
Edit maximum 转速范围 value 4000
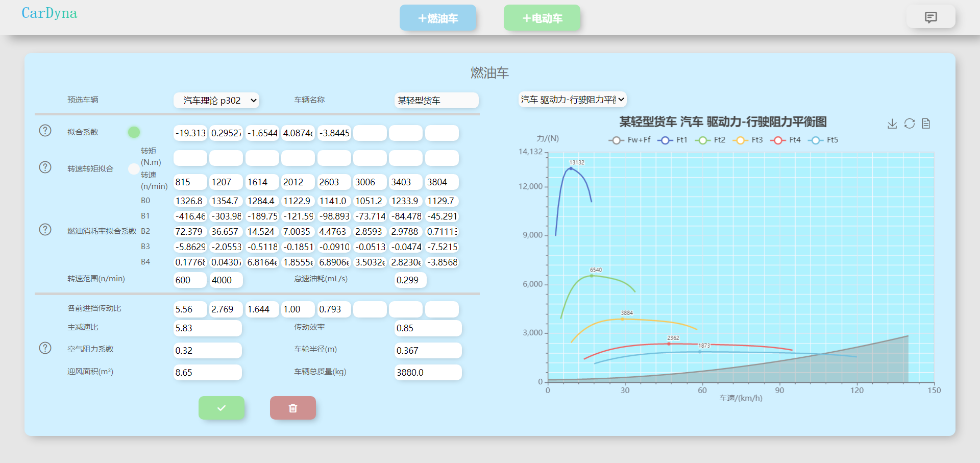(226, 280)
